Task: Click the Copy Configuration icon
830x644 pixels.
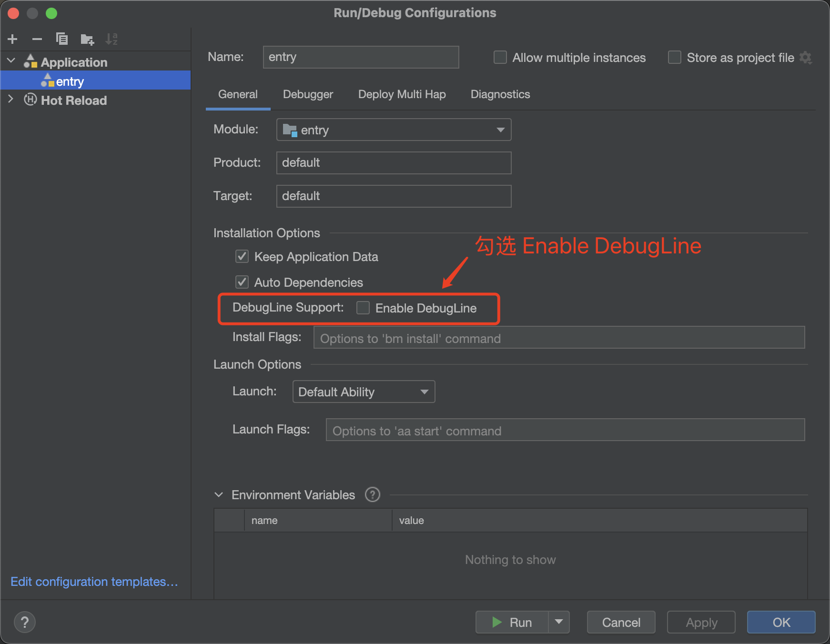Action: tap(62, 39)
